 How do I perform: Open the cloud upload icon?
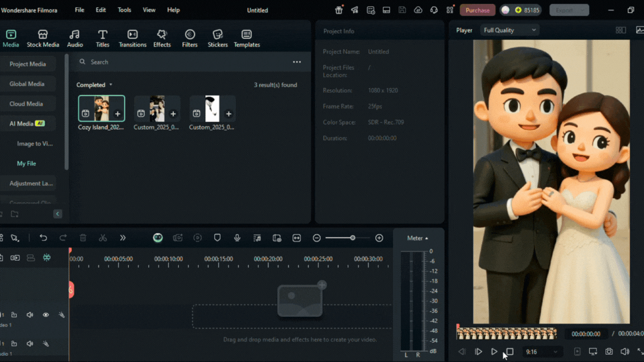pyautogui.click(x=418, y=10)
